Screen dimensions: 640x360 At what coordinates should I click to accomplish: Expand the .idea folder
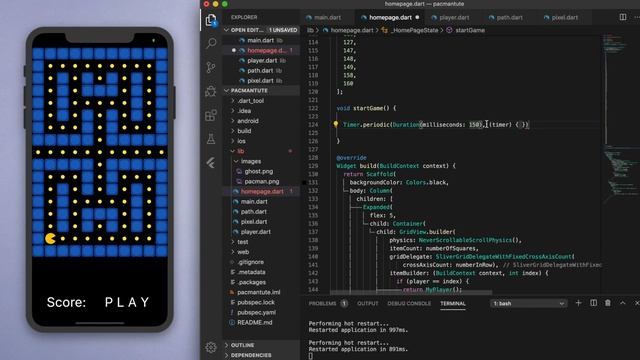261,111
